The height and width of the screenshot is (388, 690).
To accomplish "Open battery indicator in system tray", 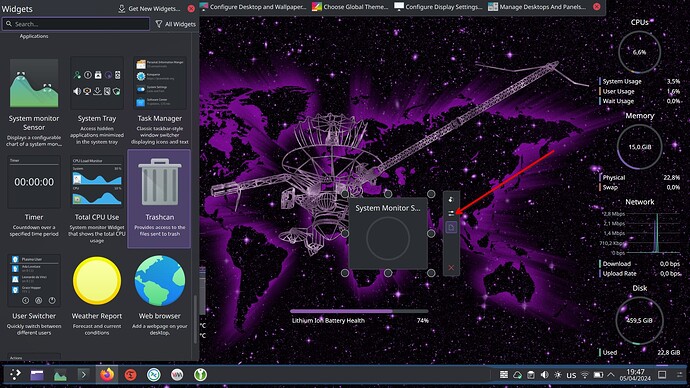I will tap(598, 375).
